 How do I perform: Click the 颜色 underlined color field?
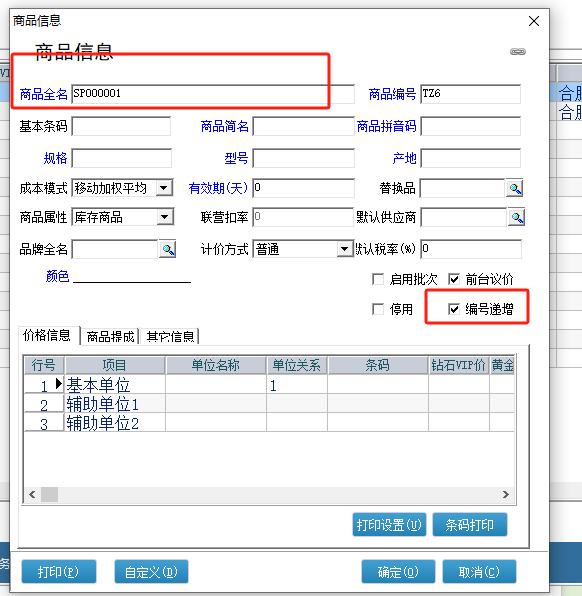point(132,276)
